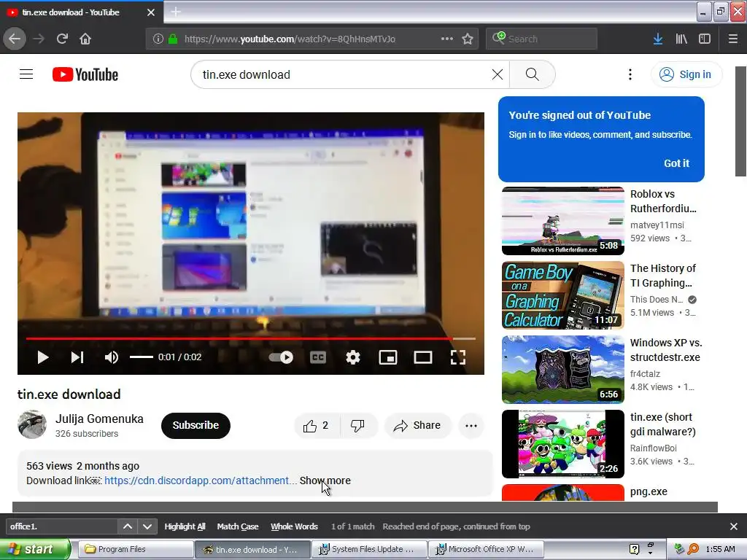The height and width of the screenshot is (560, 747).
Task: Open Julija Gomenuka channel avatar
Action: pyautogui.click(x=32, y=424)
